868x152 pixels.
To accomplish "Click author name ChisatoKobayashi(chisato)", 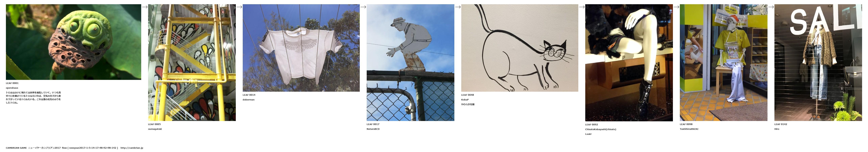I will pyautogui.click(x=600, y=129).
